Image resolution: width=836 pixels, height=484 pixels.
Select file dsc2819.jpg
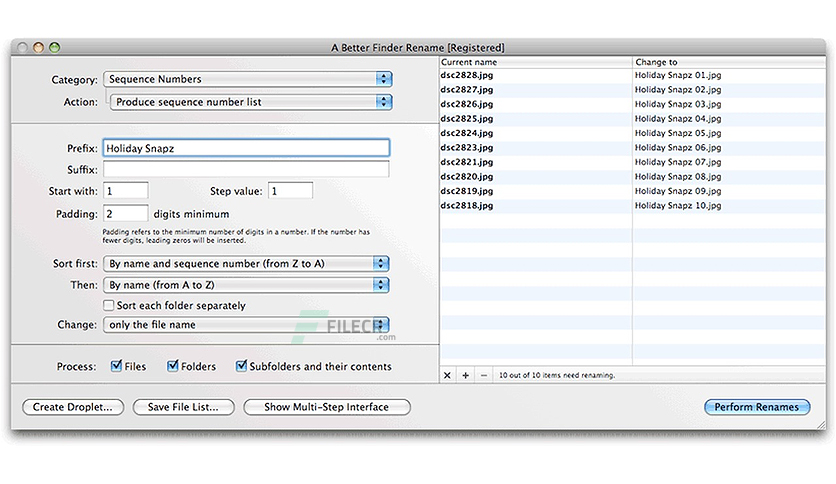coord(467,191)
